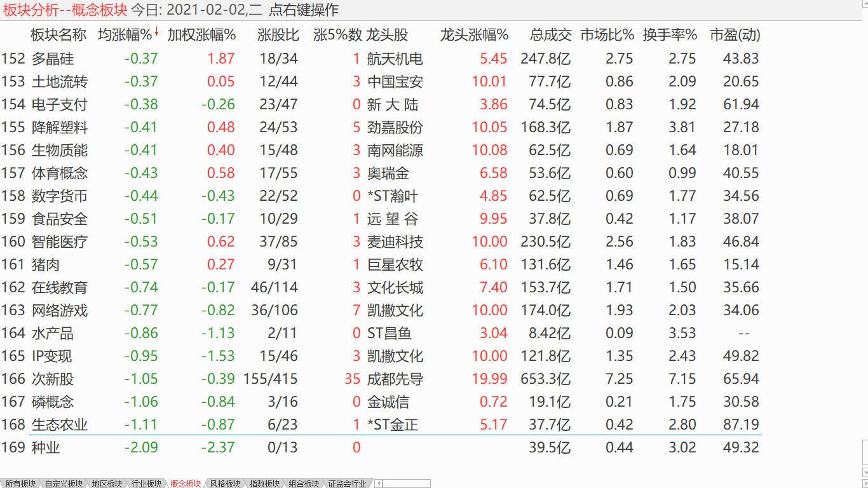Click the 食品安全 sector name
The width and height of the screenshot is (868, 488).
coord(60,219)
